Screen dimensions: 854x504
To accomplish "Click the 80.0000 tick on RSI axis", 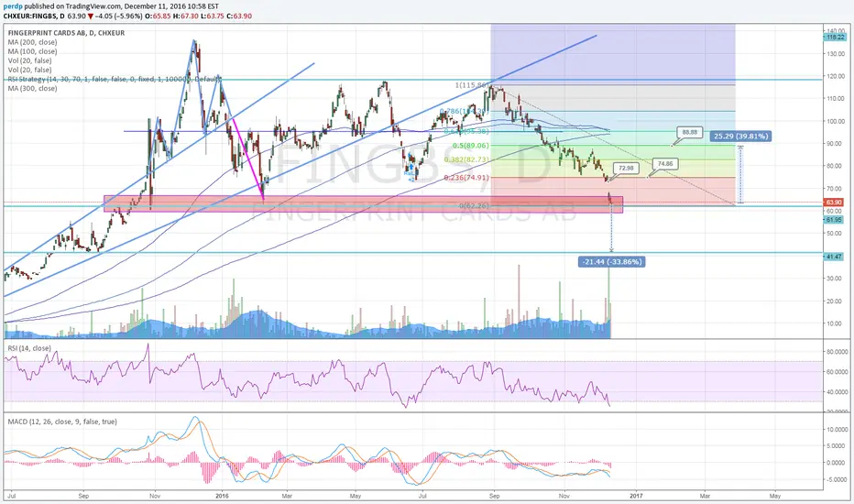I will tap(837, 352).
